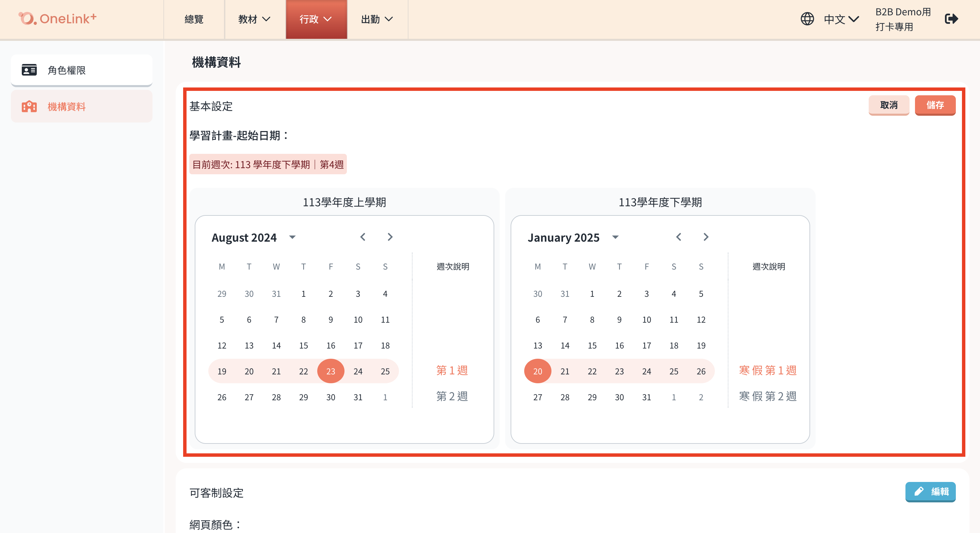This screenshot has width=980, height=533.
Task: Select 角色權限 in the sidebar
Action: 81,70
